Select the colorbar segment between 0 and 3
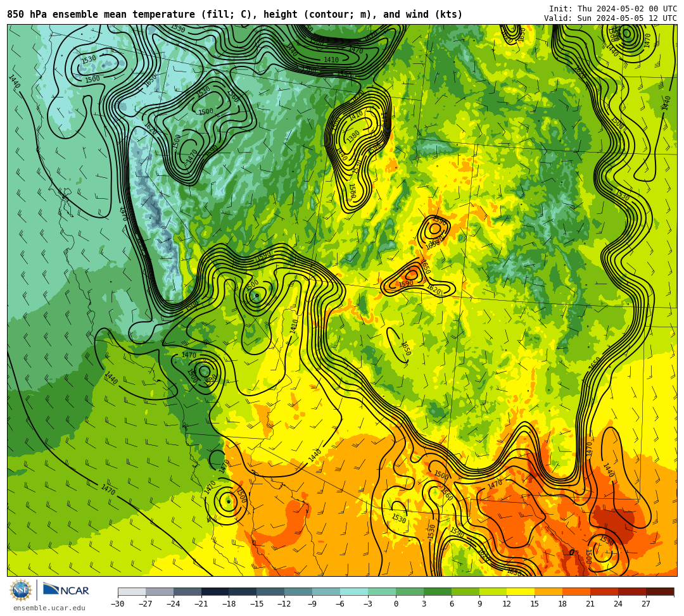The width and height of the screenshot is (684, 616). coord(410,591)
